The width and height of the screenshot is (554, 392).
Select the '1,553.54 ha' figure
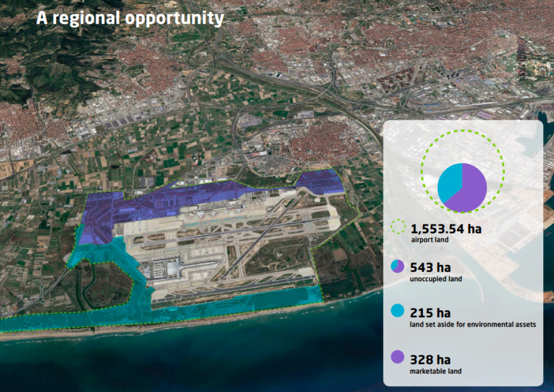pyautogui.click(x=446, y=229)
